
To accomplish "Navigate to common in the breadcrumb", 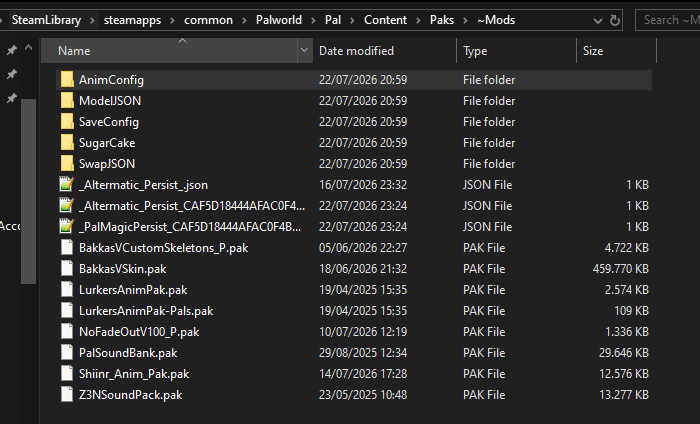I will pyautogui.click(x=208, y=20).
